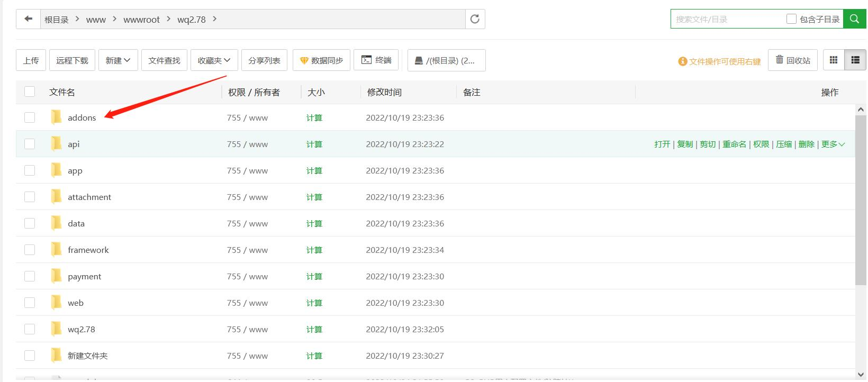Open the addons folder icon

(x=56, y=117)
